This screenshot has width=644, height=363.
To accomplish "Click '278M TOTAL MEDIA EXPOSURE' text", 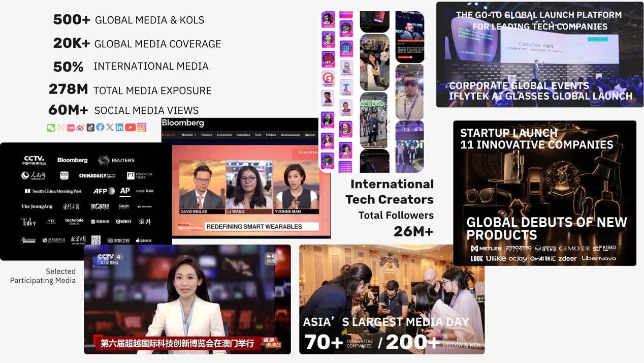I will [x=130, y=89].
